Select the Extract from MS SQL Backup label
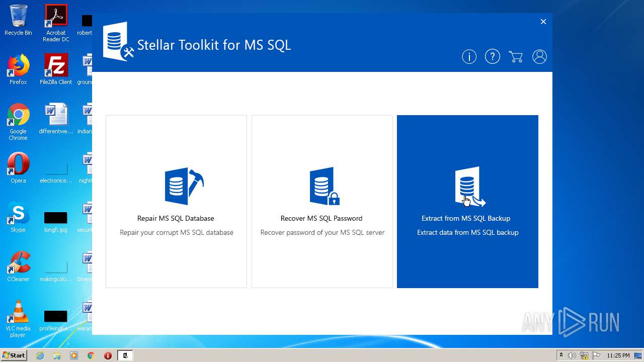The height and width of the screenshot is (362, 644). tap(466, 218)
